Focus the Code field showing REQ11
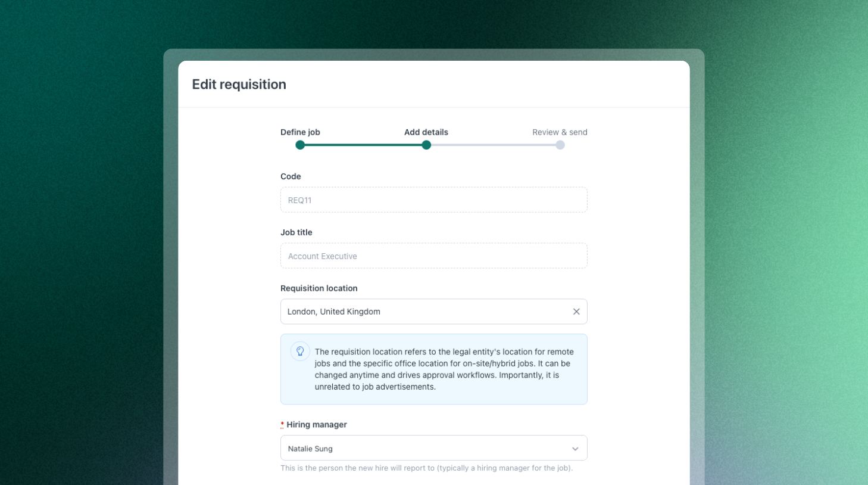The height and width of the screenshot is (485, 868). pos(433,200)
